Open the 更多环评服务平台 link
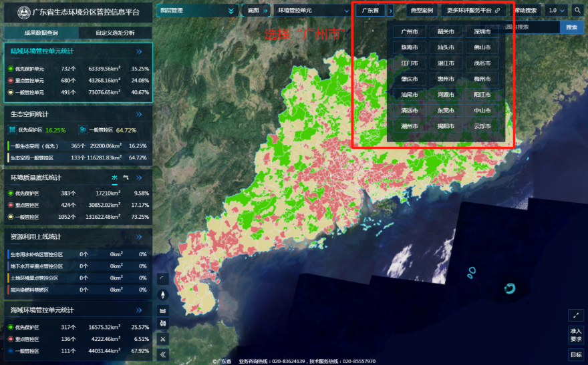Screen dimensions: 588x365 (x=473, y=11)
